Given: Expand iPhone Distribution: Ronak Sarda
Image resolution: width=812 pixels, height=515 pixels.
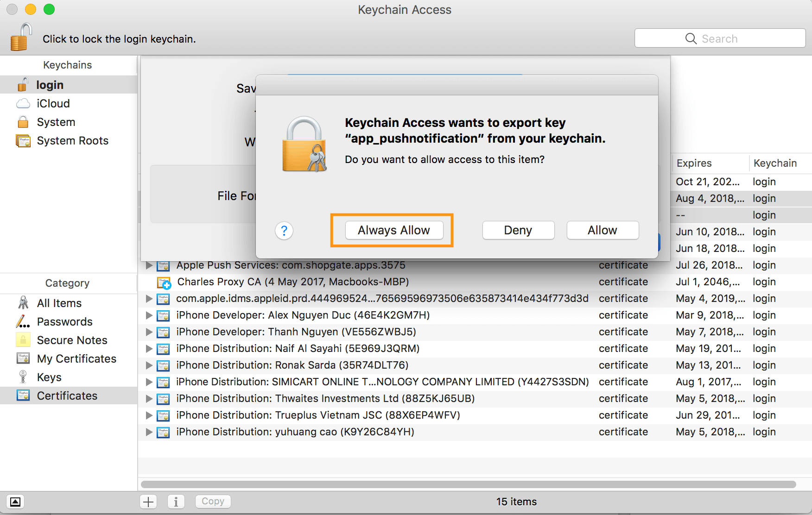Looking at the screenshot, I should 149,365.
